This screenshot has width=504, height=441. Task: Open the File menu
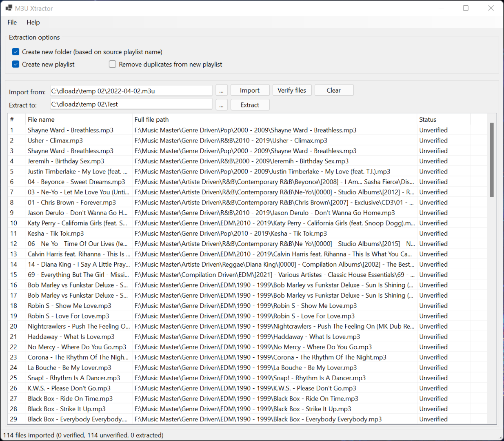(x=12, y=22)
